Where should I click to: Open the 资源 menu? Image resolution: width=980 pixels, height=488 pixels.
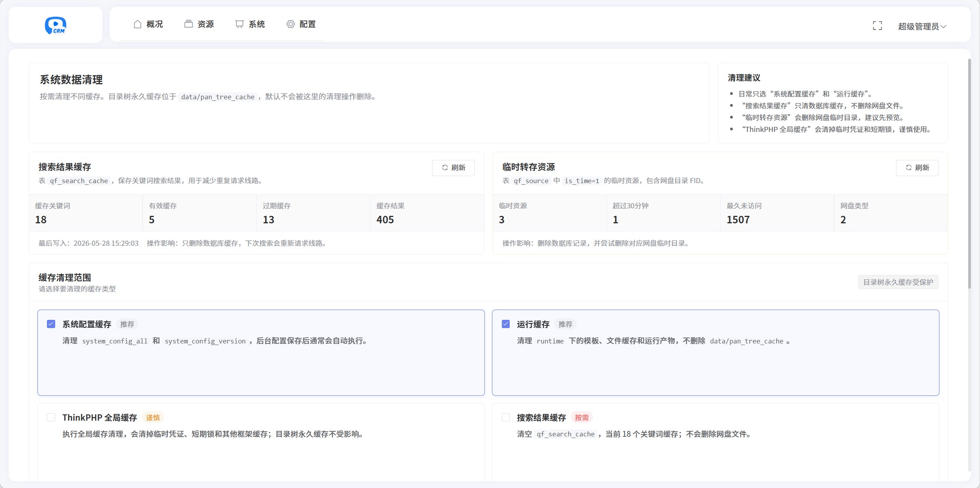click(199, 24)
